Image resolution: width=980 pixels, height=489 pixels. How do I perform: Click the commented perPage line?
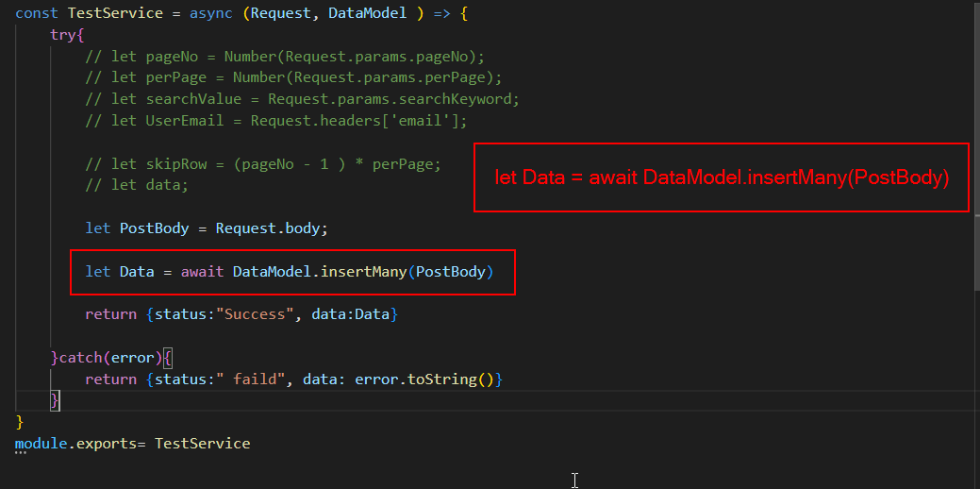point(293,77)
